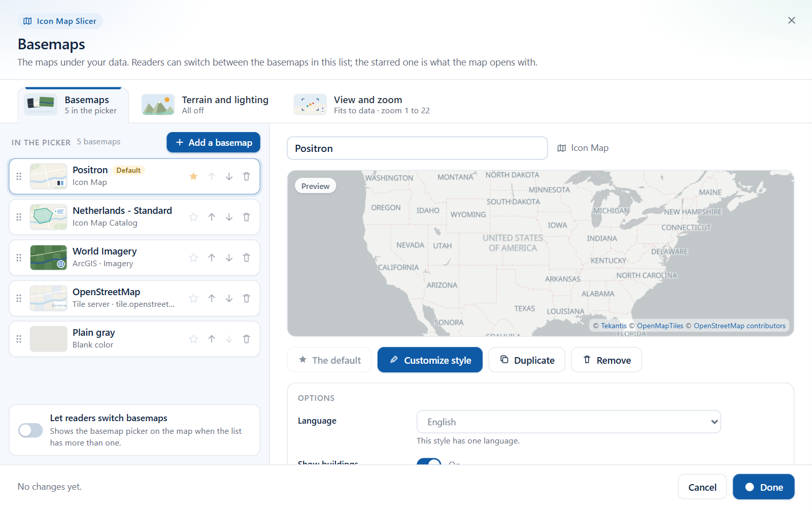
Task: Move Netherlands - Standard down in list
Action: (x=229, y=217)
